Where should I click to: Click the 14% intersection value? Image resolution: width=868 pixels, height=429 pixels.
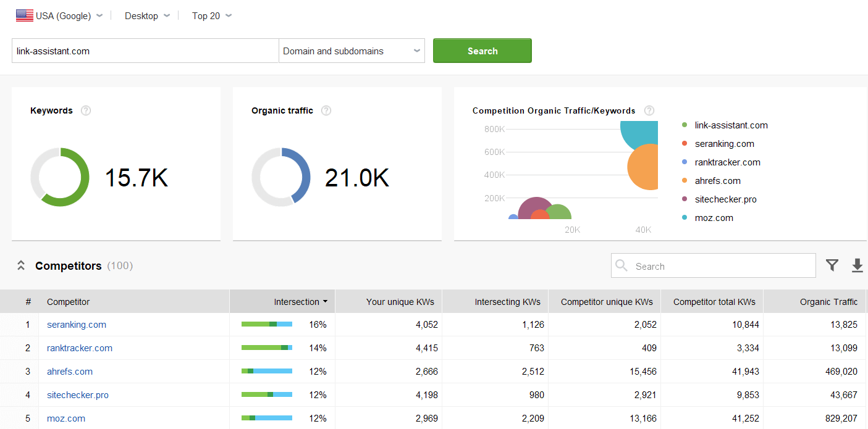point(318,348)
